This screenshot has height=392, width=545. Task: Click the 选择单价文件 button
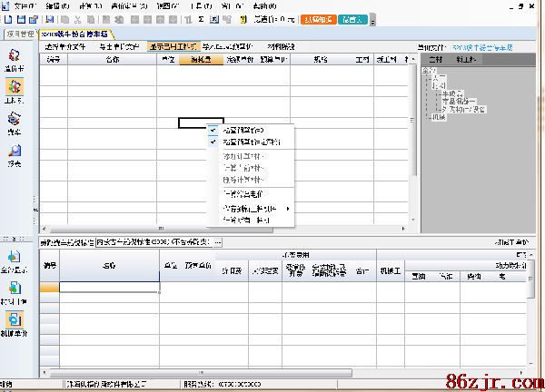pyautogui.click(x=65, y=45)
